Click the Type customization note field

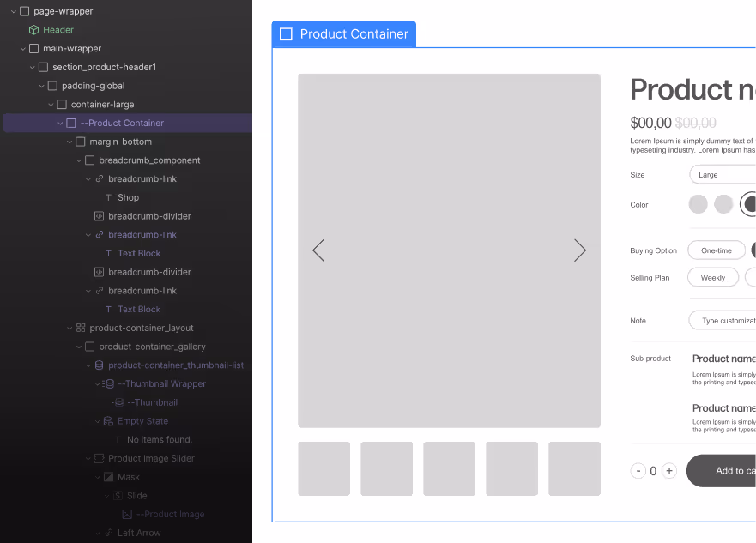(723, 320)
